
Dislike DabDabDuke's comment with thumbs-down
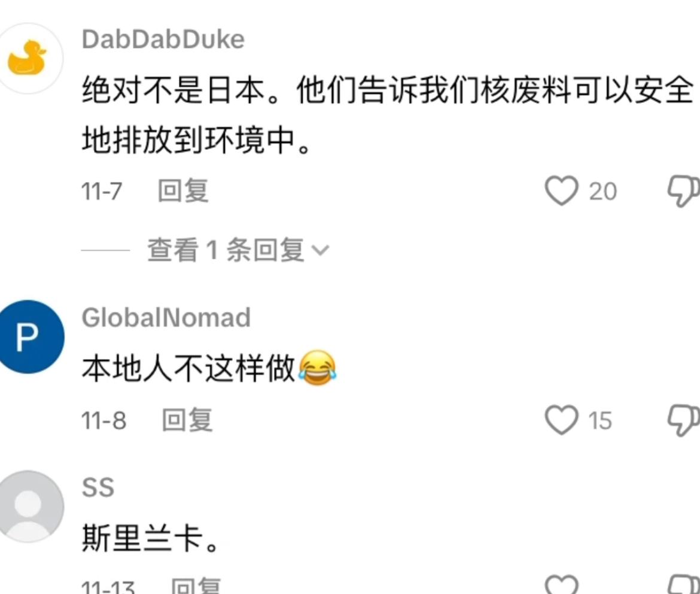click(x=683, y=191)
